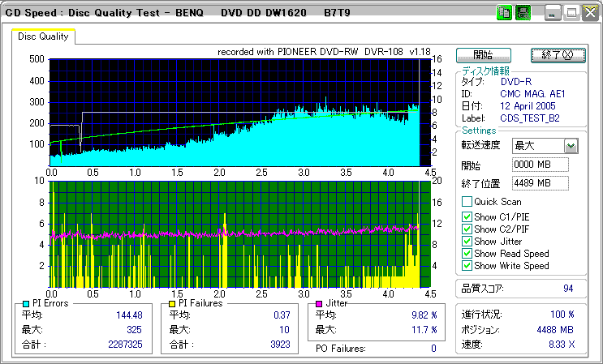This screenshot has width=603, height=364.
Task: Click the magenta Jitter legend square
Action: pos(320,304)
